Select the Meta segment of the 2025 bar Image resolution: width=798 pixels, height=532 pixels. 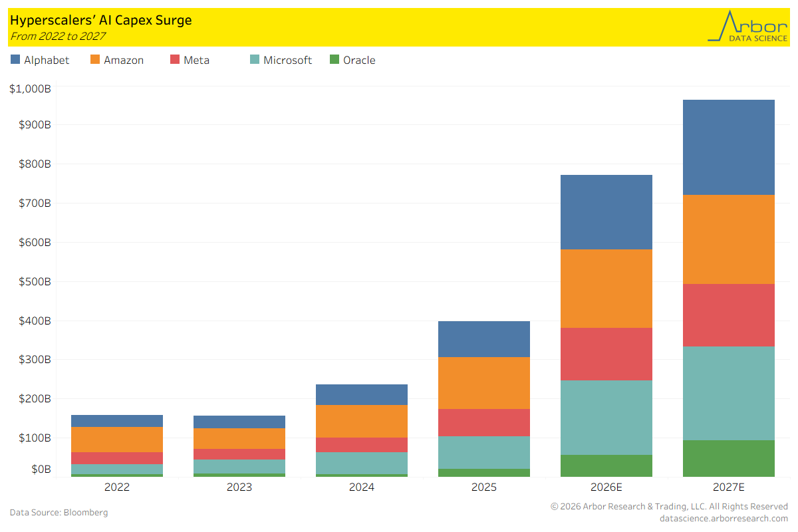click(484, 422)
